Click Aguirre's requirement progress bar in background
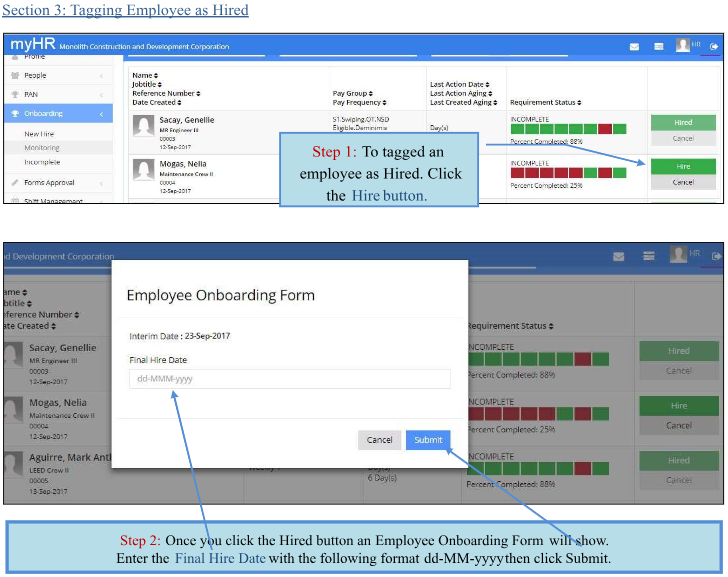This screenshot has width=728, height=577. click(539, 468)
